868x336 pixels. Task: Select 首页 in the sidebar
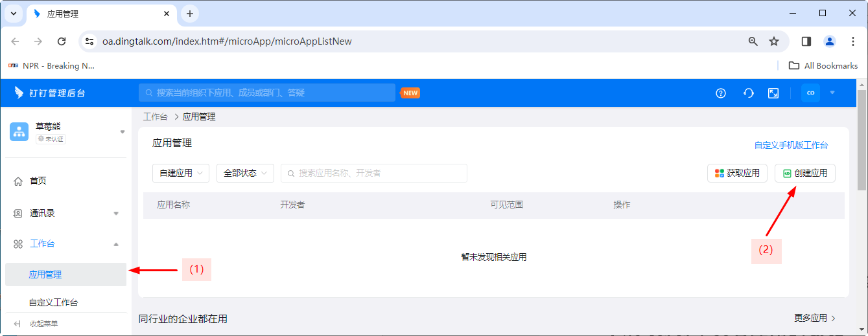click(38, 181)
